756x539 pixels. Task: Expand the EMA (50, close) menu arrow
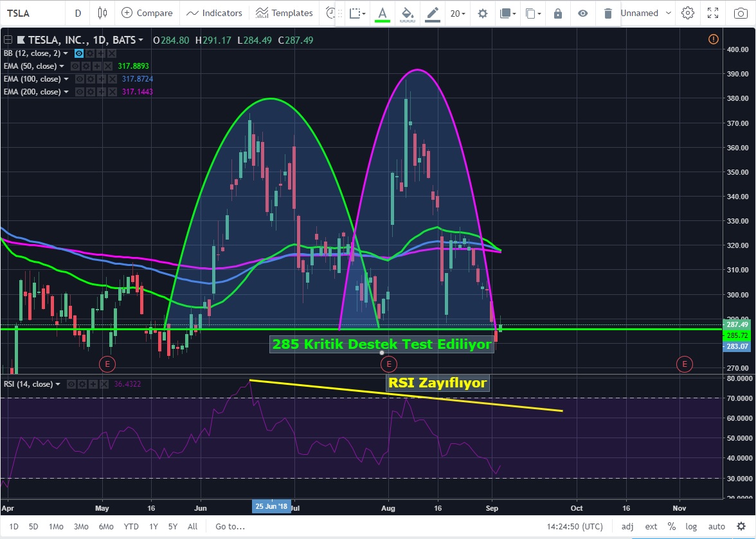tap(62, 66)
